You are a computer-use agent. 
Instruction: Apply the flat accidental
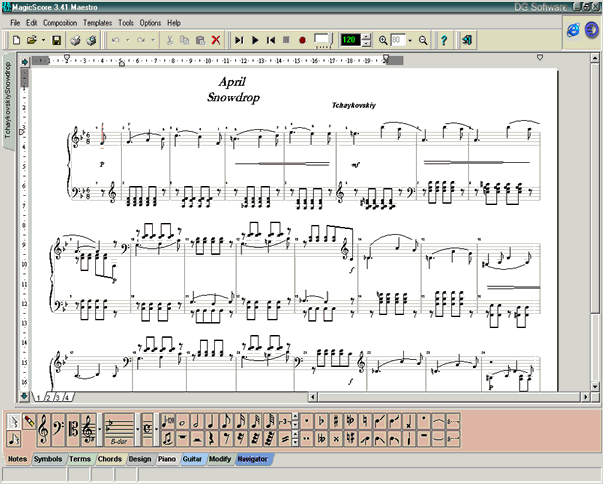click(x=321, y=422)
